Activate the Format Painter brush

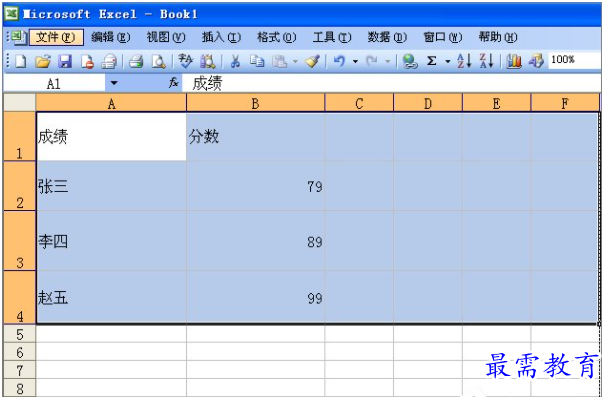click(x=312, y=61)
